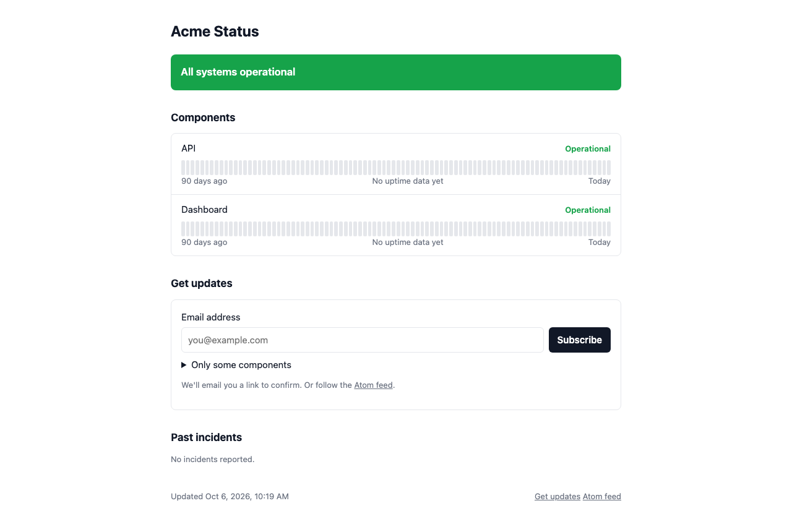The height and width of the screenshot is (532, 792).
Task: Follow the footer Get updates link
Action: (557, 496)
